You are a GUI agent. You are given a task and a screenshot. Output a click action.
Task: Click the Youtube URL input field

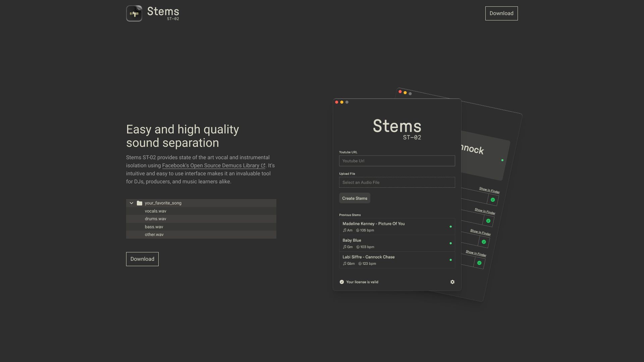(397, 161)
